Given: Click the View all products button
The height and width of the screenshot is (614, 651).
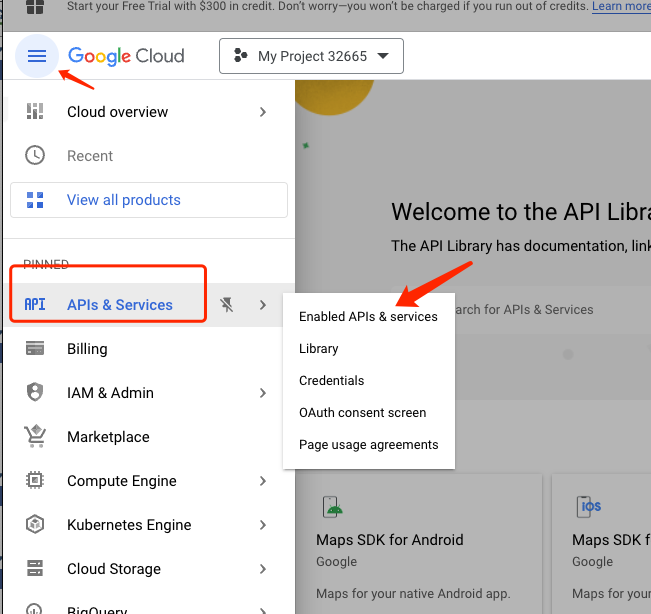Looking at the screenshot, I should click(x=149, y=200).
